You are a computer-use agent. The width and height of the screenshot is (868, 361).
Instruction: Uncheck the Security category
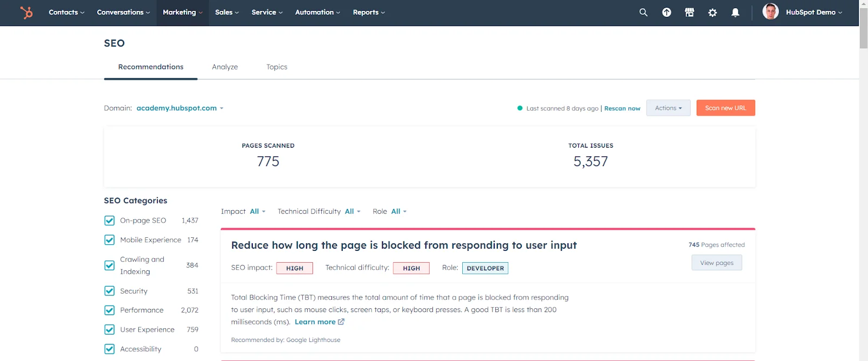(110, 291)
